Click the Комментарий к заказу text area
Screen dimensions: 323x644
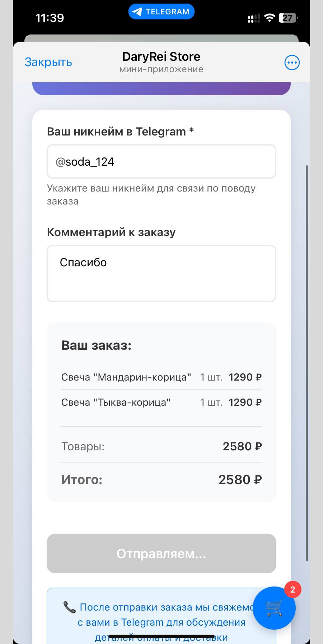pyautogui.click(x=161, y=273)
